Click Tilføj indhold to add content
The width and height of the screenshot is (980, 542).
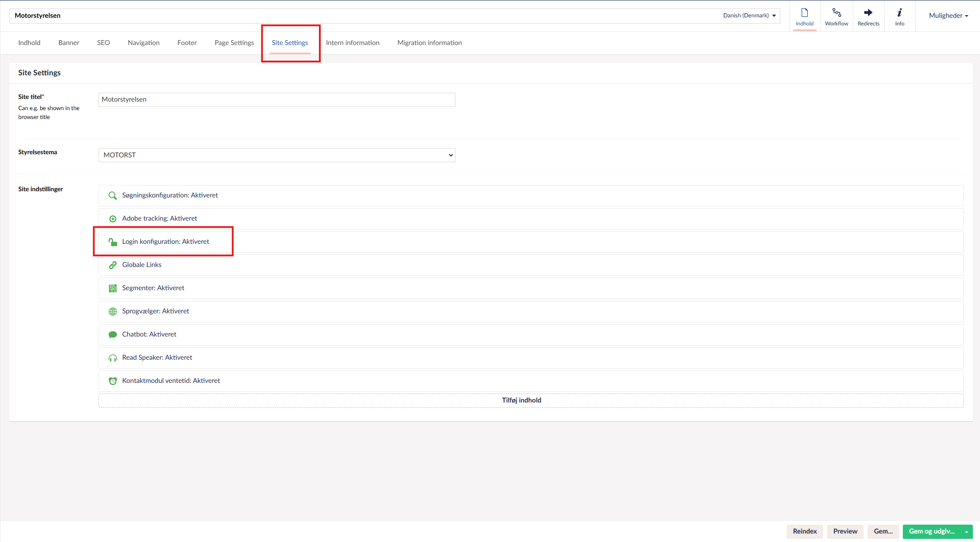pyautogui.click(x=521, y=400)
